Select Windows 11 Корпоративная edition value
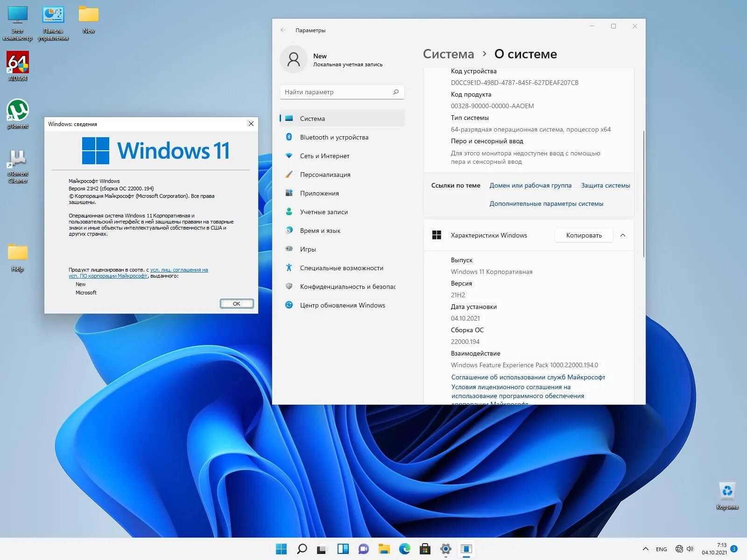The width and height of the screenshot is (747, 560). click(x=492, y=272)
